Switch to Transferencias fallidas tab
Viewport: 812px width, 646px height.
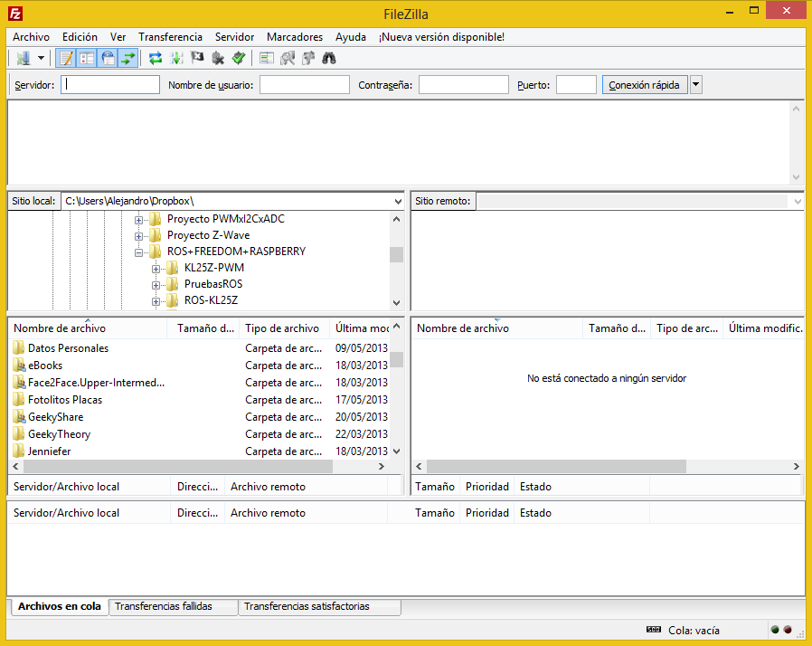174,606
